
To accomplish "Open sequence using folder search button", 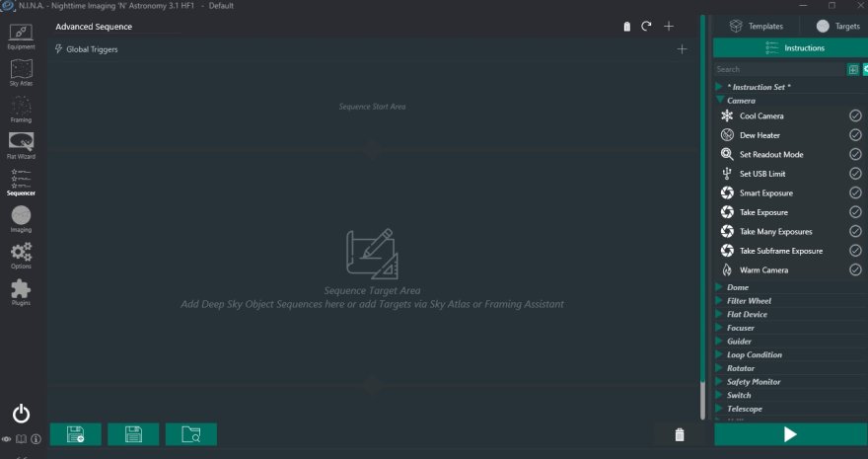I will coord(191,434).
